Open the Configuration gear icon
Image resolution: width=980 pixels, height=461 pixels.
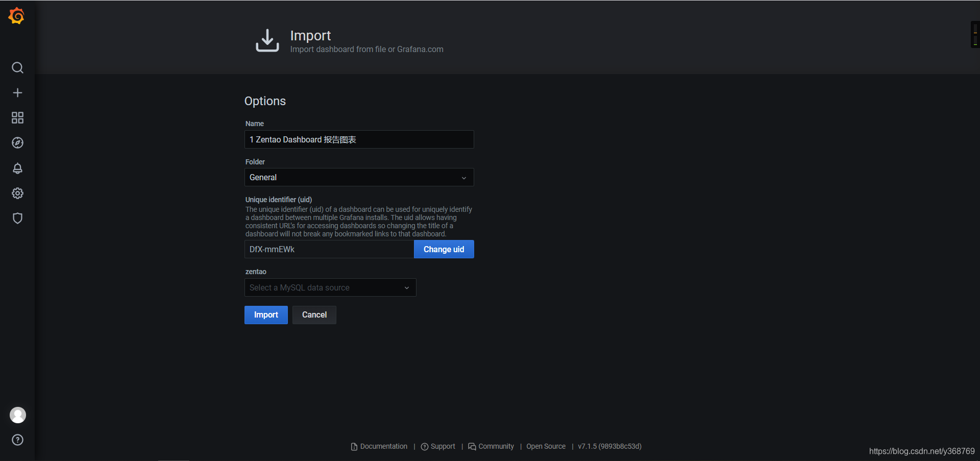17,193
